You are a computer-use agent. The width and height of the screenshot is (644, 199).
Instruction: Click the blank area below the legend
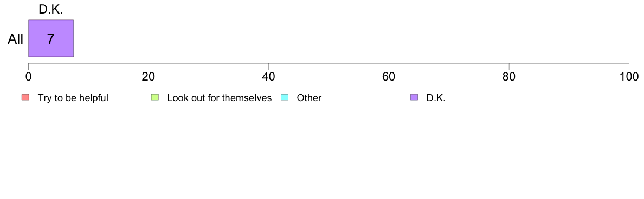(322, 151)
